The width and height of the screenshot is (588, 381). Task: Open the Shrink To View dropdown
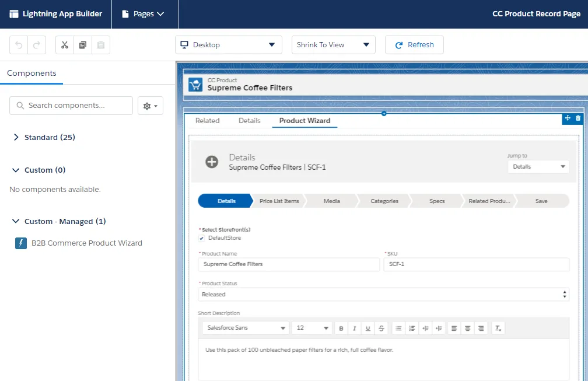[334, 45]
